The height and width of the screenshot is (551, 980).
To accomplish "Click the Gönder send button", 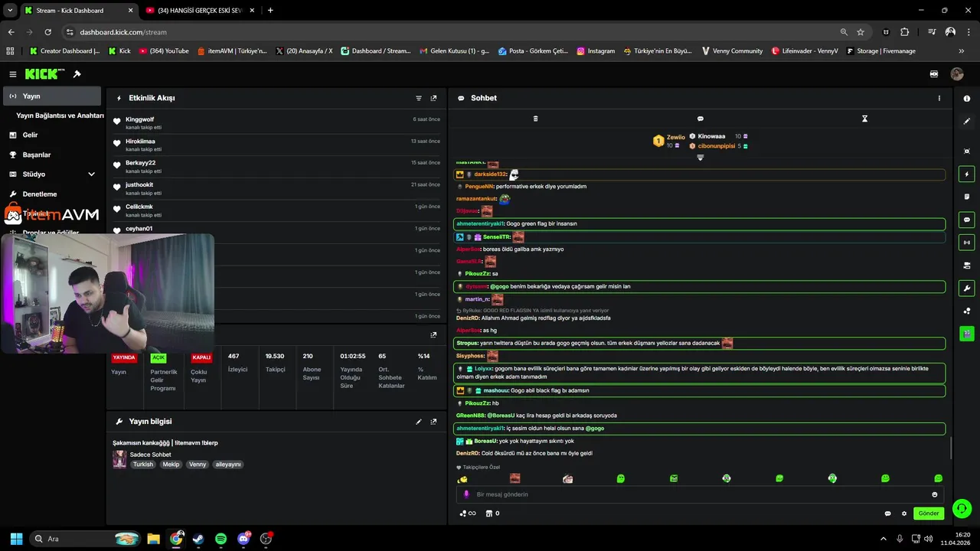I will tap(929, 514).
